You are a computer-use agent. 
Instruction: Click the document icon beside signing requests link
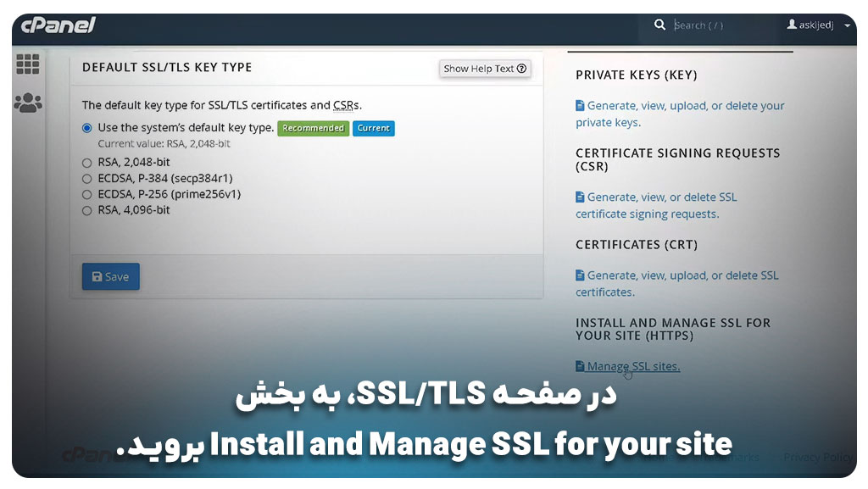(x=580, y=197)
